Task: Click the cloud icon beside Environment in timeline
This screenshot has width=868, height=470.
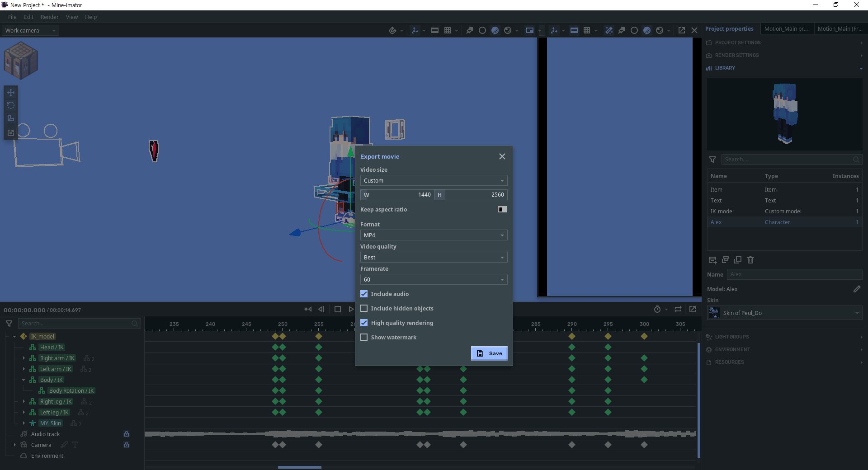Action: 24,456
